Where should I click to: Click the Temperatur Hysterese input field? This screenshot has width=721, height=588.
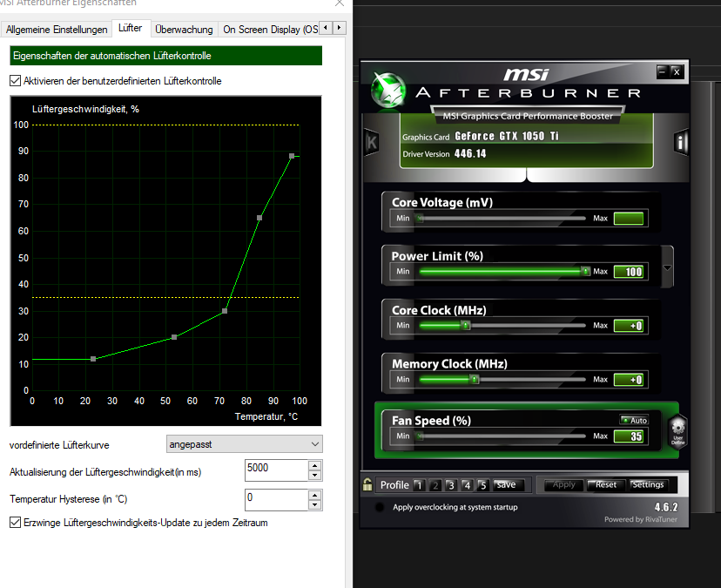click(276, 500)
